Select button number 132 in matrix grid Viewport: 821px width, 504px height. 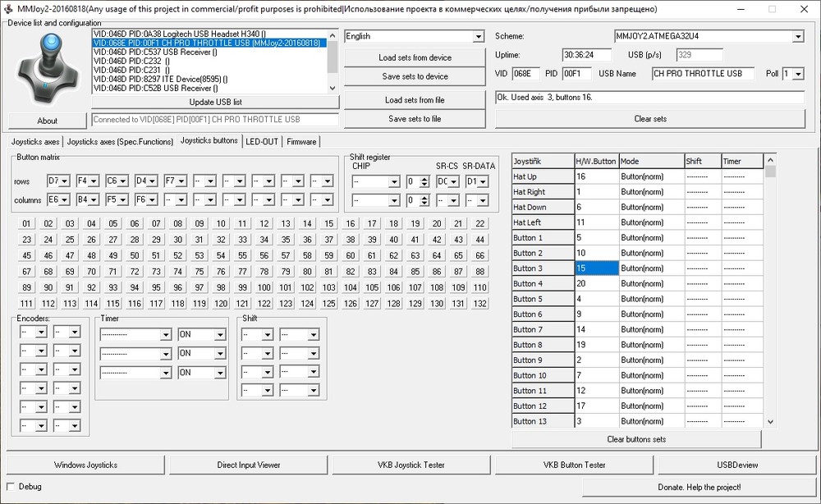coord(480,304)
